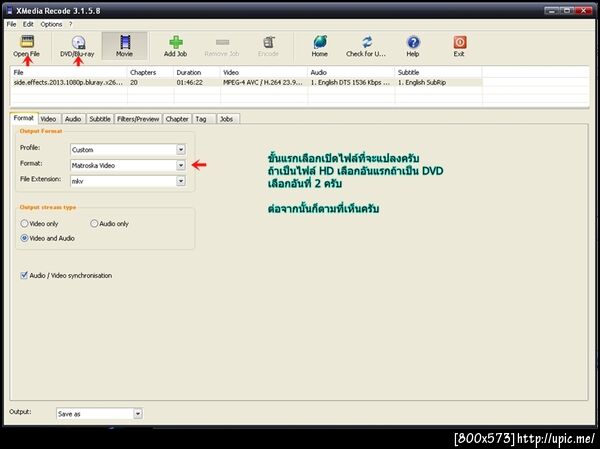The height and width of the screenshot is (449, 600).
Task: Click the Subtitle column header
Action: (x=439, y=72)
